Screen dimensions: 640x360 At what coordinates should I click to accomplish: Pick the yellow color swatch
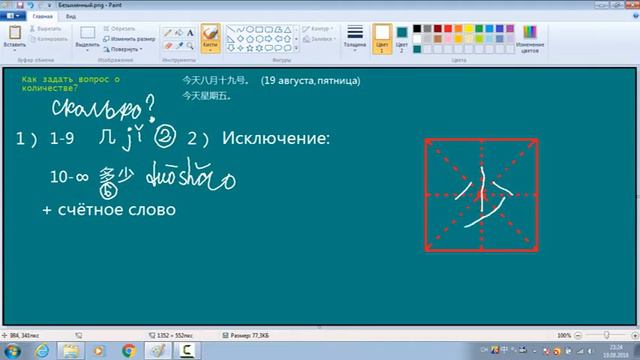click(469, 29)
